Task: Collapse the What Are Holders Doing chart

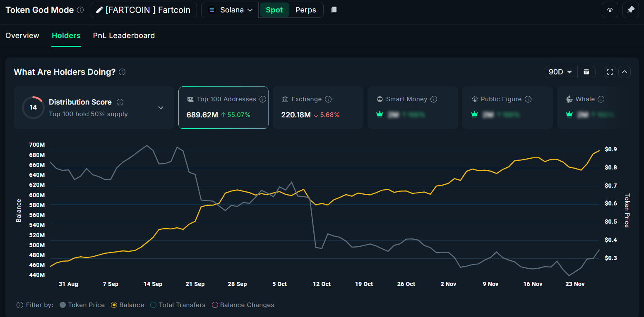Action: pyautogui.click(x=625, y=72)
